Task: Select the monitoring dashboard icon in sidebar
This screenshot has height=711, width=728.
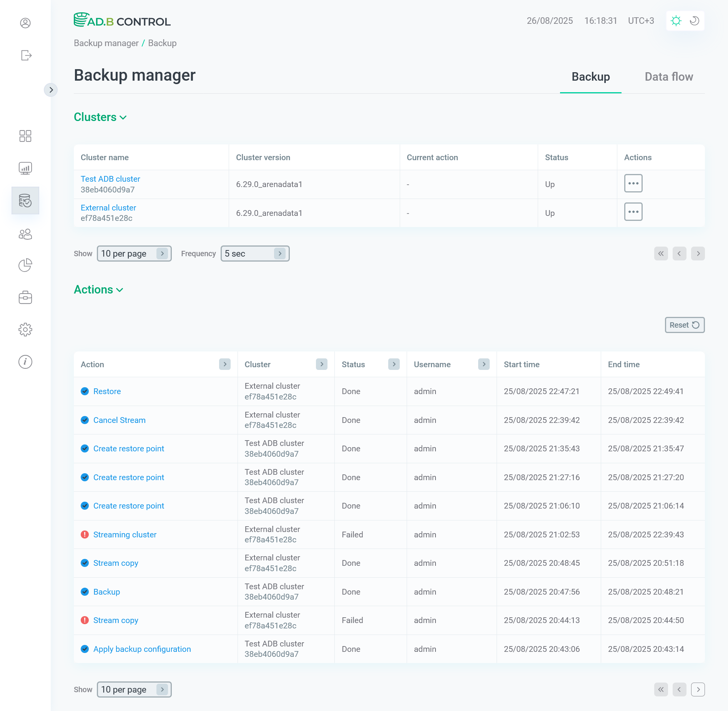Action: (x=25, y=168)
